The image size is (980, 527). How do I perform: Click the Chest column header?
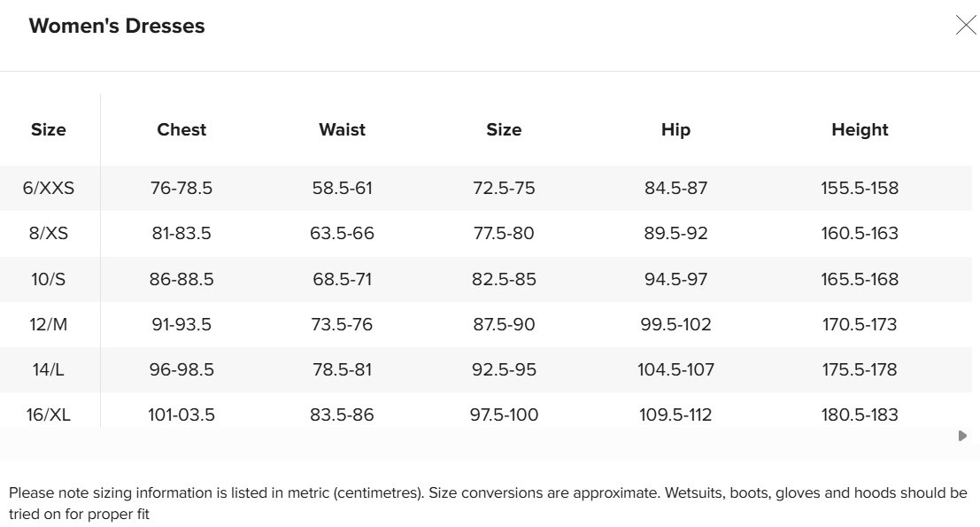181,129
